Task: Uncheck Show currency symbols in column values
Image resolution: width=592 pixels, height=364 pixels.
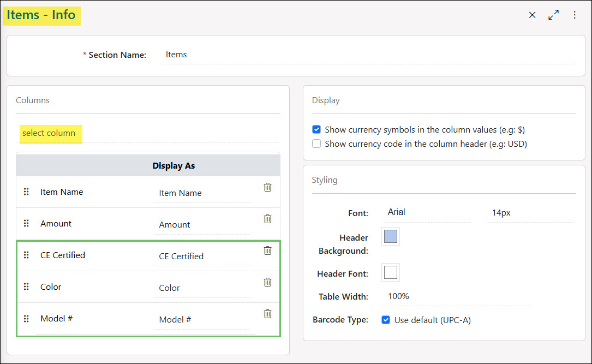Action: coord(316,129)
